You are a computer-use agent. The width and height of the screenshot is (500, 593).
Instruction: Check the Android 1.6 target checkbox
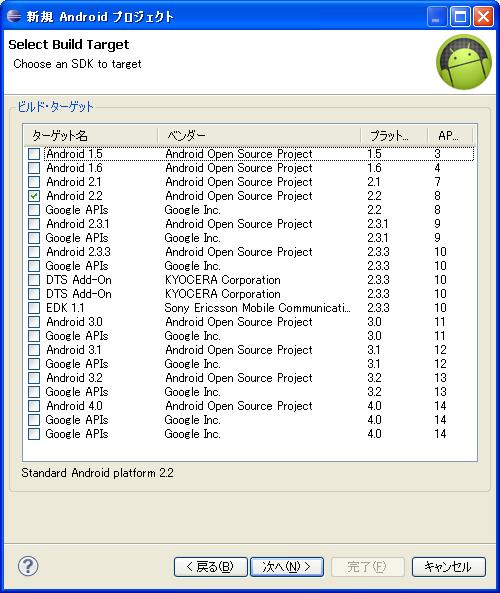coord(34,168)
